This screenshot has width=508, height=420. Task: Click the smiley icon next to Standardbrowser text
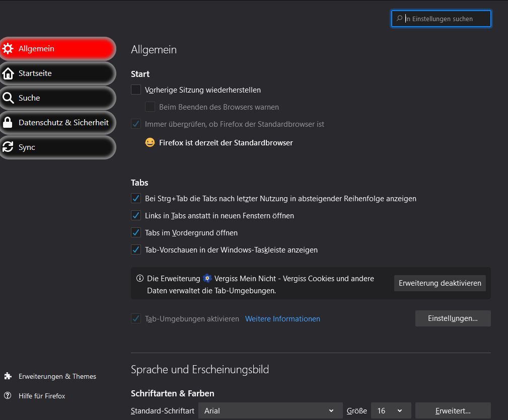pos(150,142)
